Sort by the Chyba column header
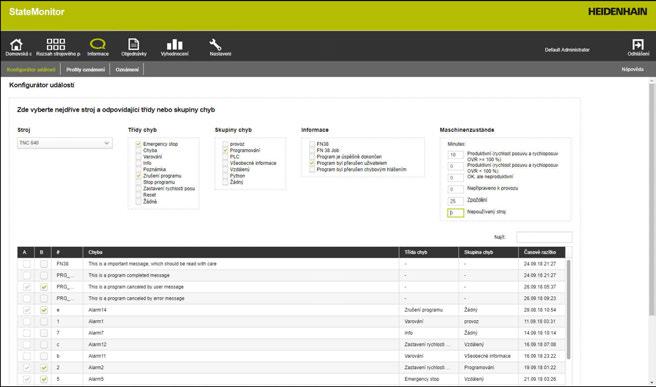Viewport: 656px width, 387px height. tap(241, 252)
